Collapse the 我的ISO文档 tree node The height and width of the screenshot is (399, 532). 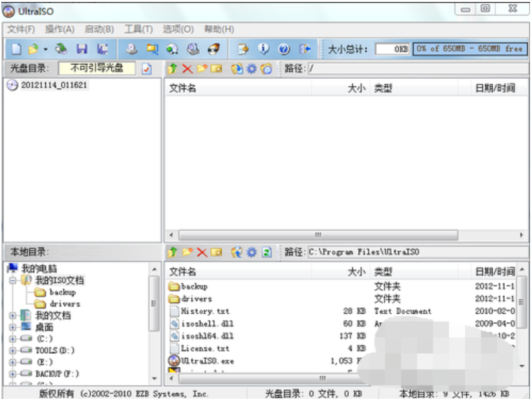pyautogui.click(x=13, y=281)
